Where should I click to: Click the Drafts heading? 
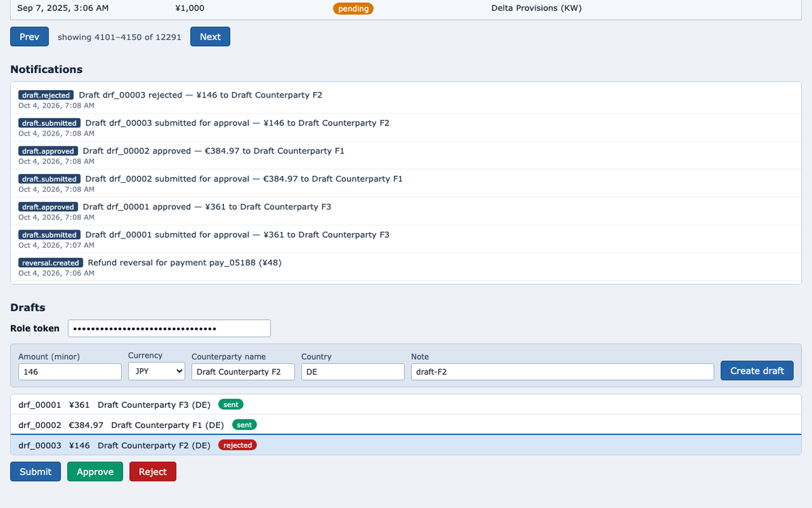[x=28, y=308]
